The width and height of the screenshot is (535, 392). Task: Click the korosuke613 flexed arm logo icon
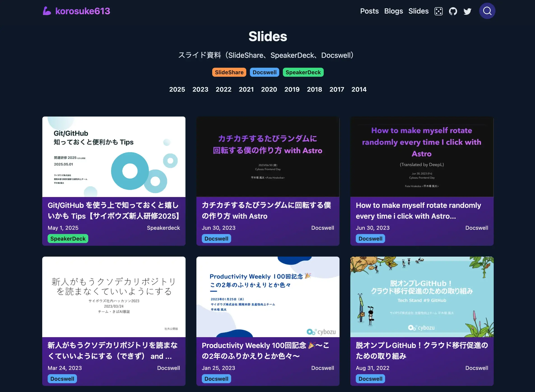click(x=47, y=11)
